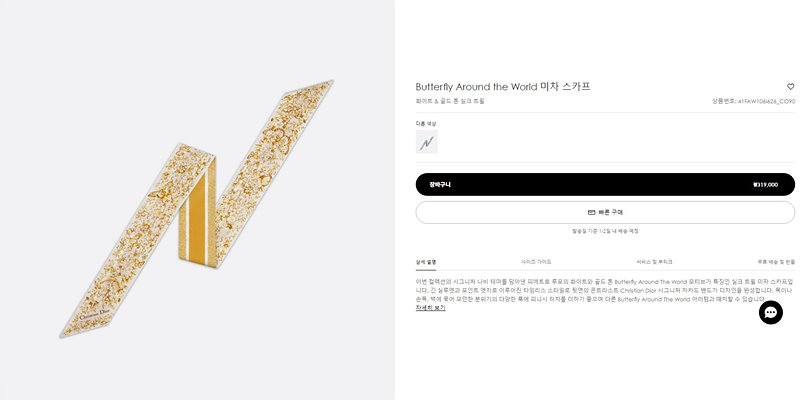Click the Christian Dior logo on scarf

pos(94,313)
